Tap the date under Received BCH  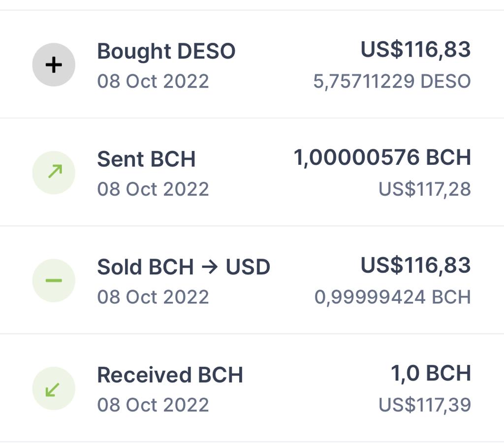tap(153, 405)
